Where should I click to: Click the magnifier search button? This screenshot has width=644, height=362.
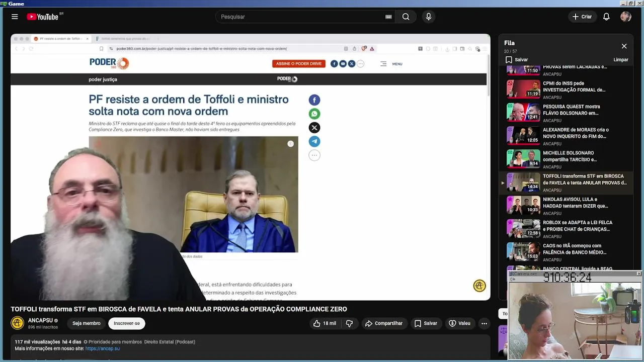pos(406,17)
